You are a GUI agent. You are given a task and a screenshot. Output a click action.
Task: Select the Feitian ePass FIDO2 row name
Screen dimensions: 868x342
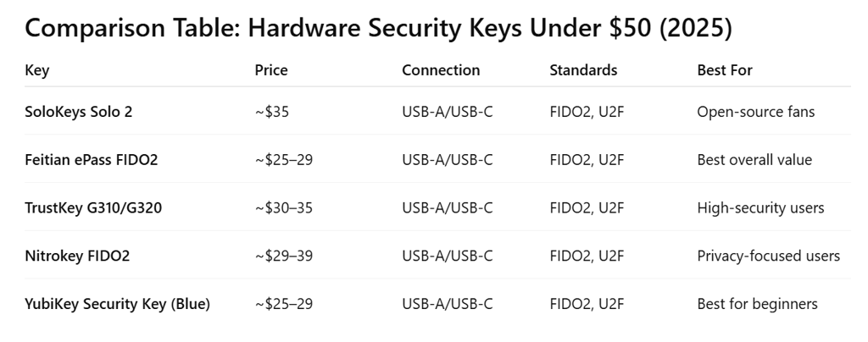pyautogui.click(x=92, y=159)
